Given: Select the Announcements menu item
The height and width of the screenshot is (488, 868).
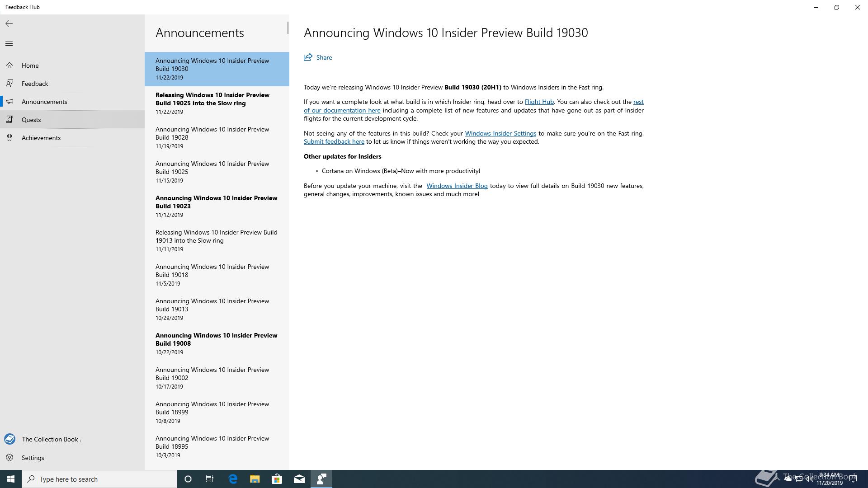Looking at the screenshot, I should click(x=44, y=102).
